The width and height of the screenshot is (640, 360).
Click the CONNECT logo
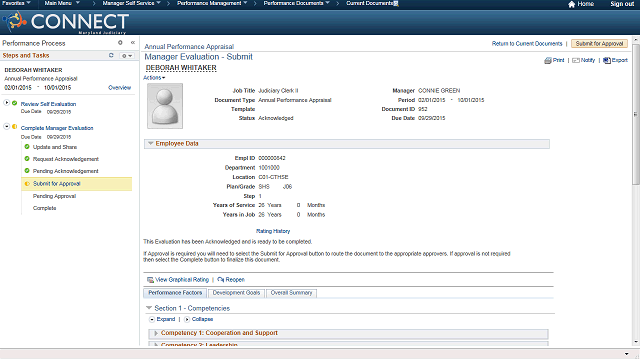(66, 22)
